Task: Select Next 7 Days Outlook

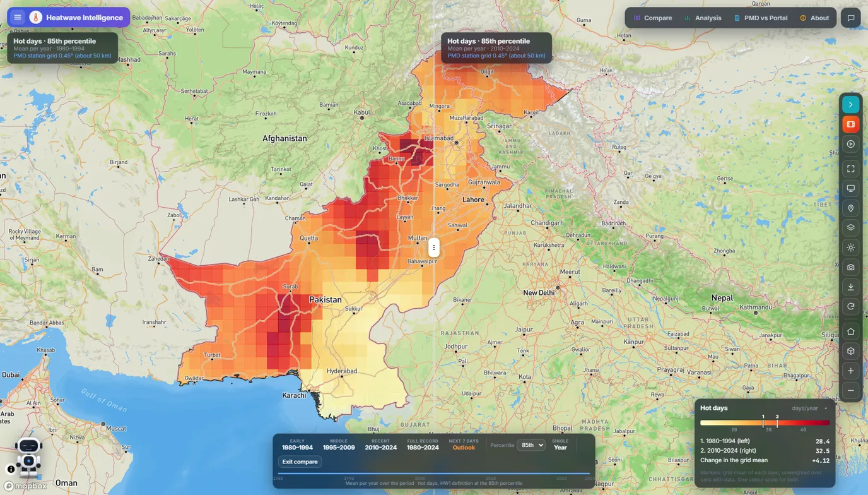Action: 464,444
